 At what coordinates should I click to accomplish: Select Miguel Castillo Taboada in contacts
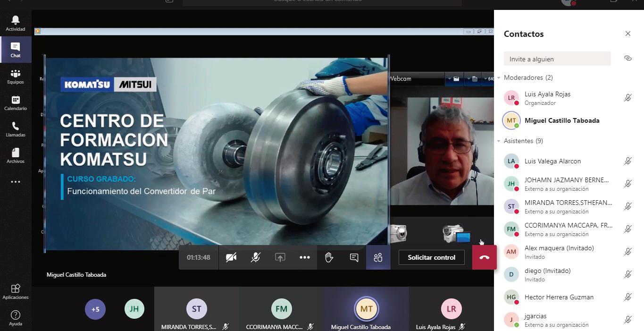(569, 120)
